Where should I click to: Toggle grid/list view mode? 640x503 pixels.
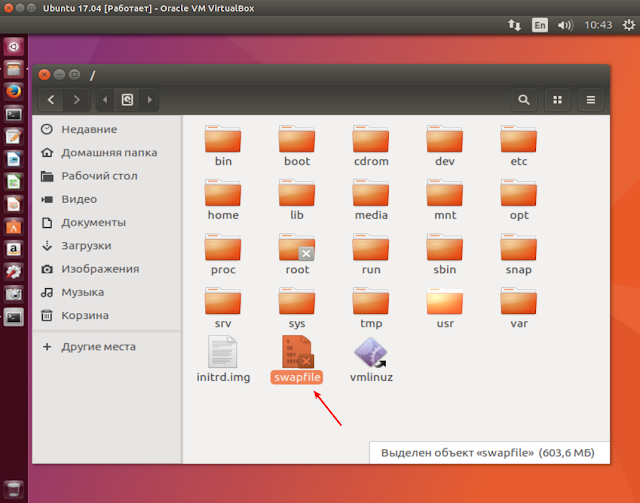pyautogui.click(x=557, y=100)
